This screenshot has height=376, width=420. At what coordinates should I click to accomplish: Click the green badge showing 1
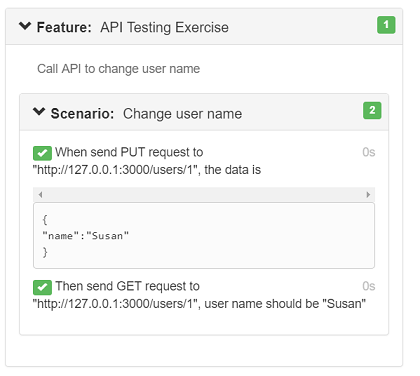386,25
